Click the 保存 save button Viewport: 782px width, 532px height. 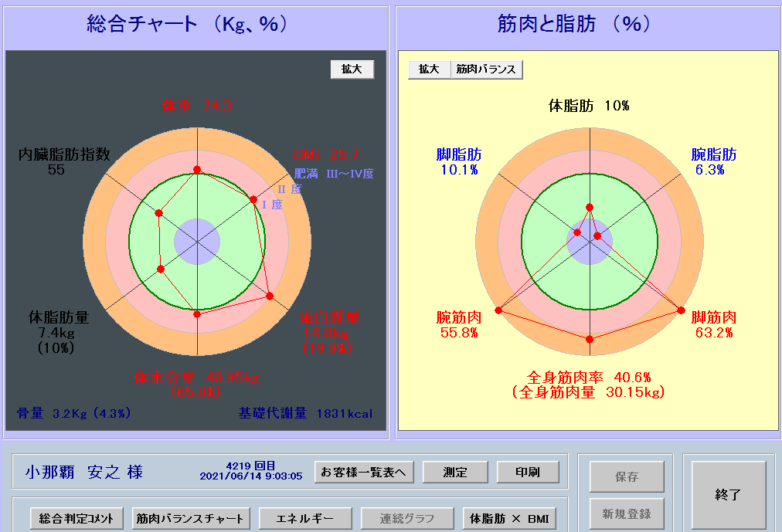coord(627,476)
